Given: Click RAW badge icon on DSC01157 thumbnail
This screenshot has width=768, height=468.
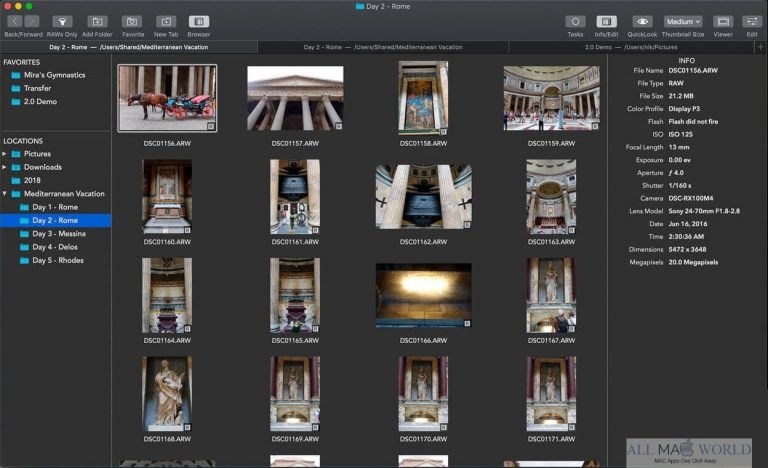Looking at the screenshot, I should point(338,126).
